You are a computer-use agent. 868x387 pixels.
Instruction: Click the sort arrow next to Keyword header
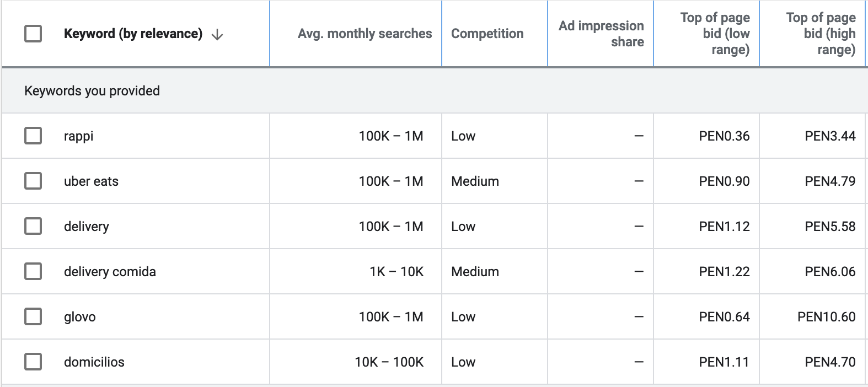point(217,35)
